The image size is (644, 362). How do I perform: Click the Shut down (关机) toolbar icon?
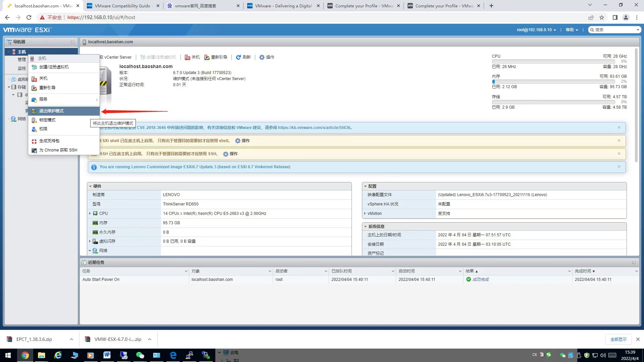(187, 57)
